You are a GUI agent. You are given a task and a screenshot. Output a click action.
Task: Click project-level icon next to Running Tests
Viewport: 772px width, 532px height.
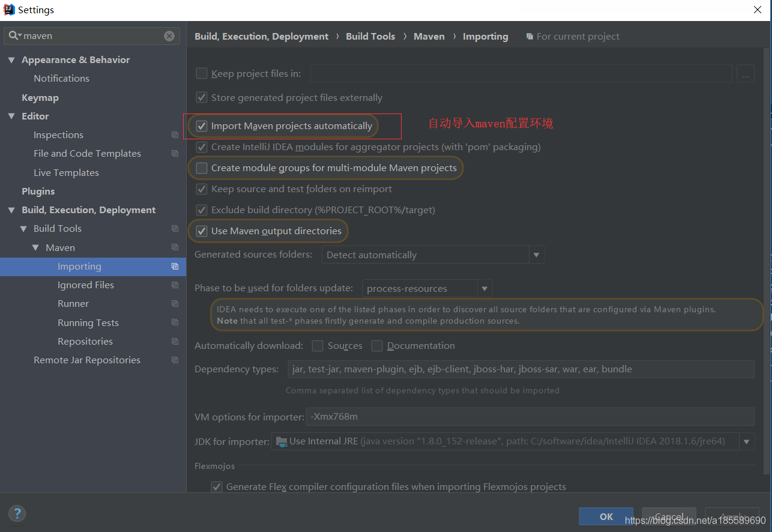coord(175,322)
